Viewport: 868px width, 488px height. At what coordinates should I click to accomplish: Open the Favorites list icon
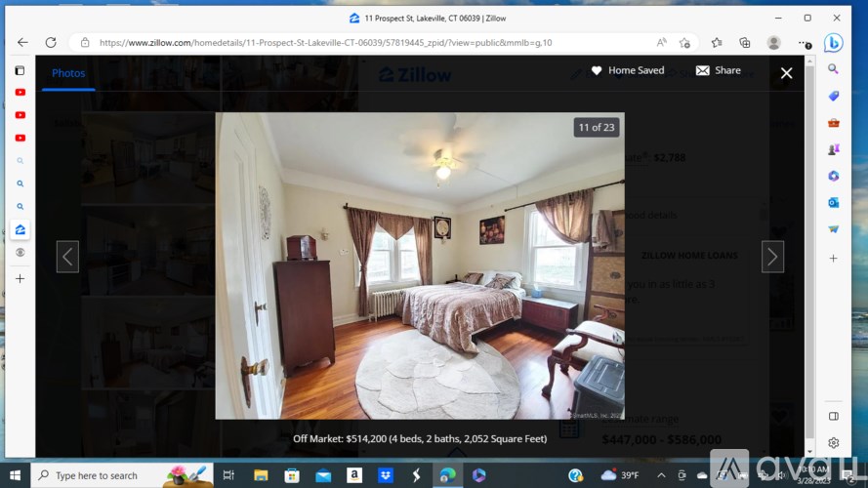(717, 43)
